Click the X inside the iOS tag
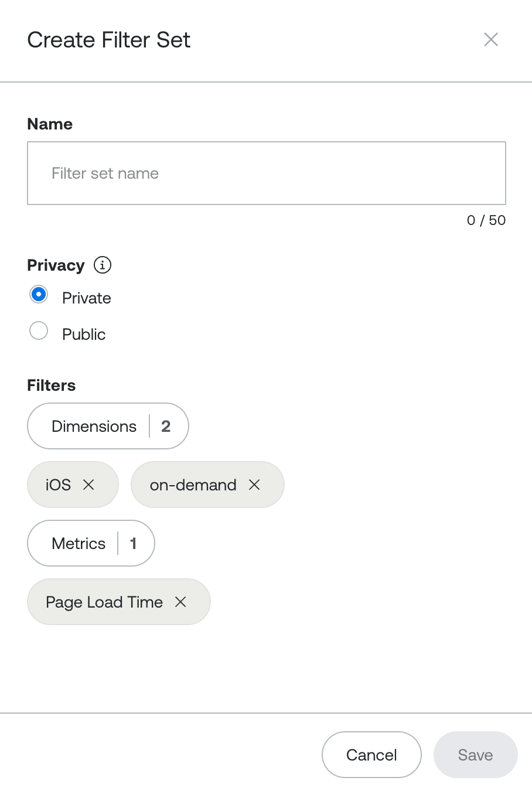 pyautogui.click(x=89, y=485)
